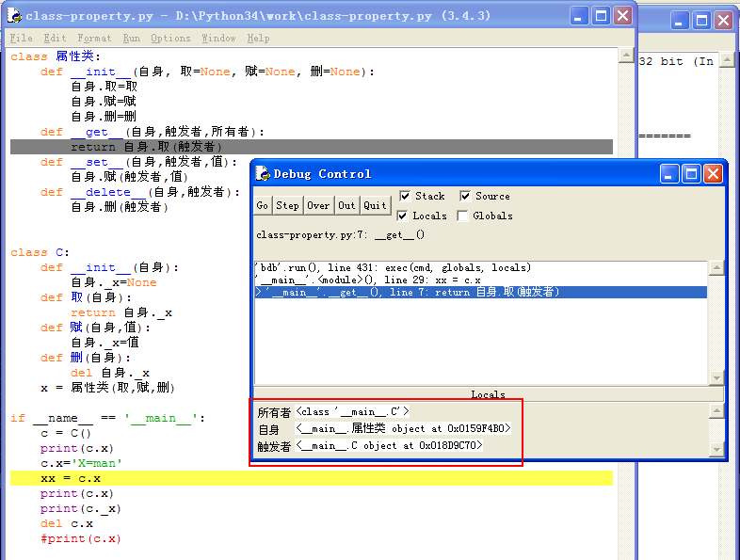This screenshot has height=560, width=740.
Task: Click the Out debugger button
Action: point(347,205)
